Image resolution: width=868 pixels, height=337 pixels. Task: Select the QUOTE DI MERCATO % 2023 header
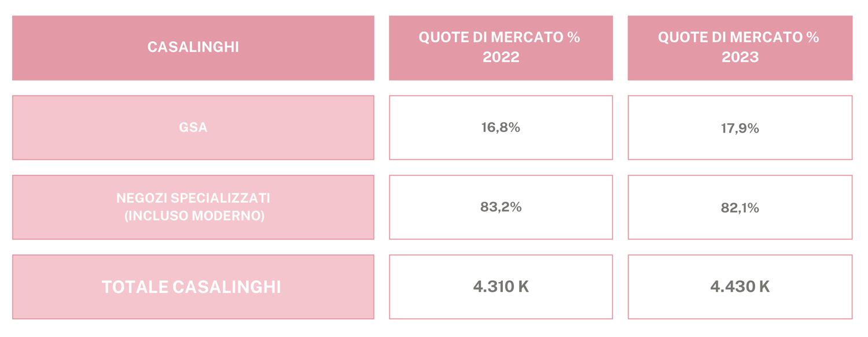(740, 48)
